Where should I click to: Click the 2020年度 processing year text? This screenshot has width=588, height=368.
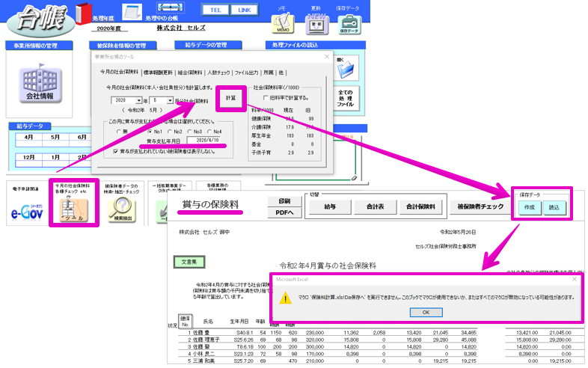click(x=109, y=28)
